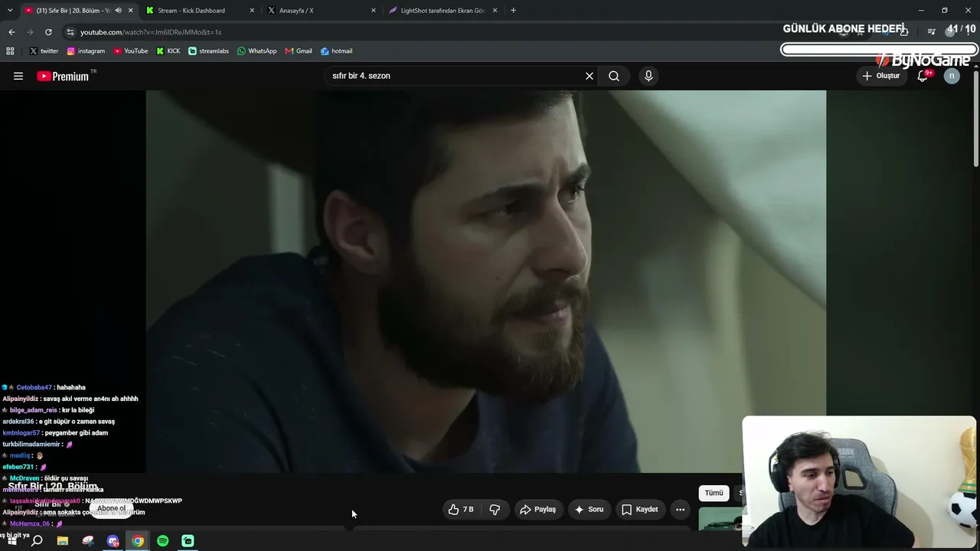Open the Chrome apps grid shortcut
Screen dimensions: 980x551
point(10,51)
